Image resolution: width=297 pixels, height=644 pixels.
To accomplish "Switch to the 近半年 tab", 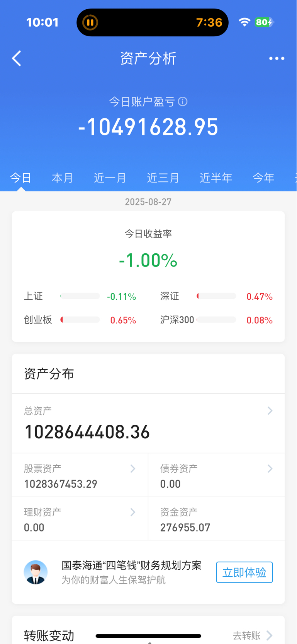I will coord(216,178).
